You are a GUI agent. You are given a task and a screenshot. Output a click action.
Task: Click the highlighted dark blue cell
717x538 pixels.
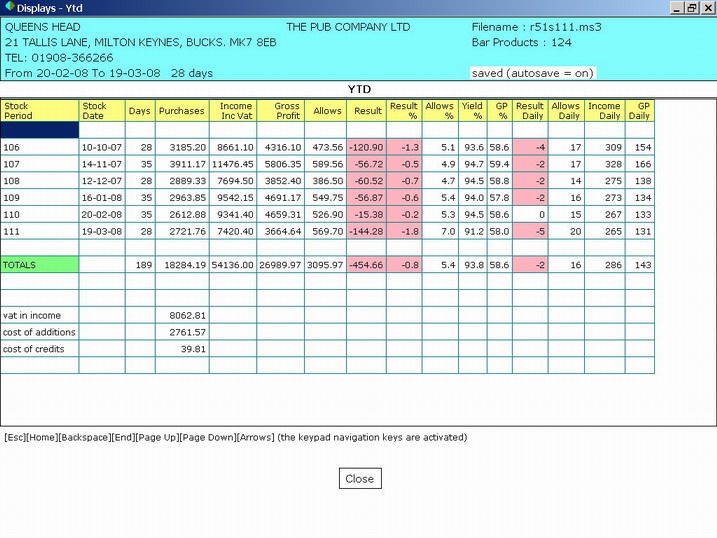pyautogui.click(x=40, y=130)
